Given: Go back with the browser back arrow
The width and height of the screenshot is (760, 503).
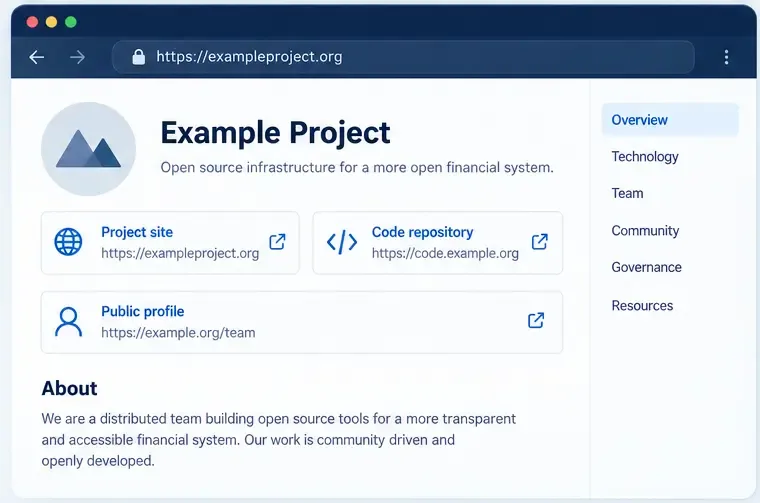Looking at the screenshot, I should coord(37,57).
